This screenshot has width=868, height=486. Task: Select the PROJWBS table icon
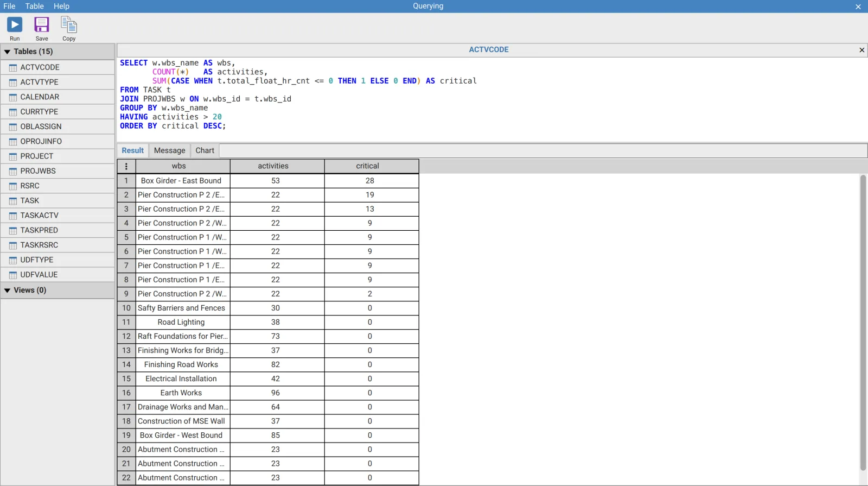[13, 171]
